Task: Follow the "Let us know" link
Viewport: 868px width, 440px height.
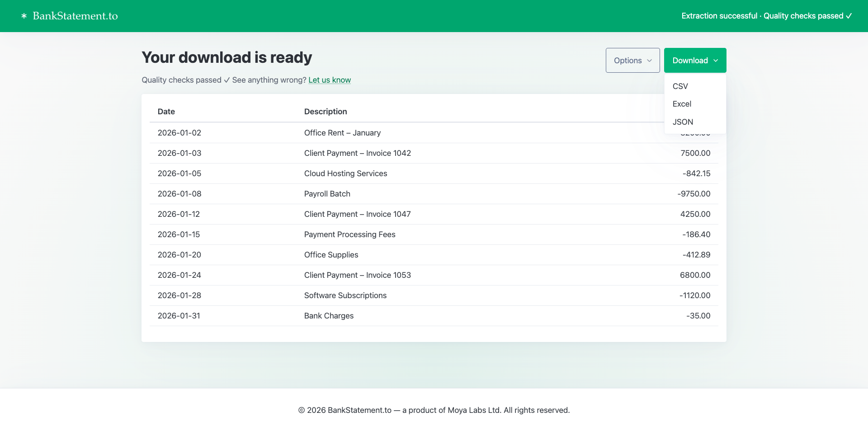Action: tap(329, 80)
